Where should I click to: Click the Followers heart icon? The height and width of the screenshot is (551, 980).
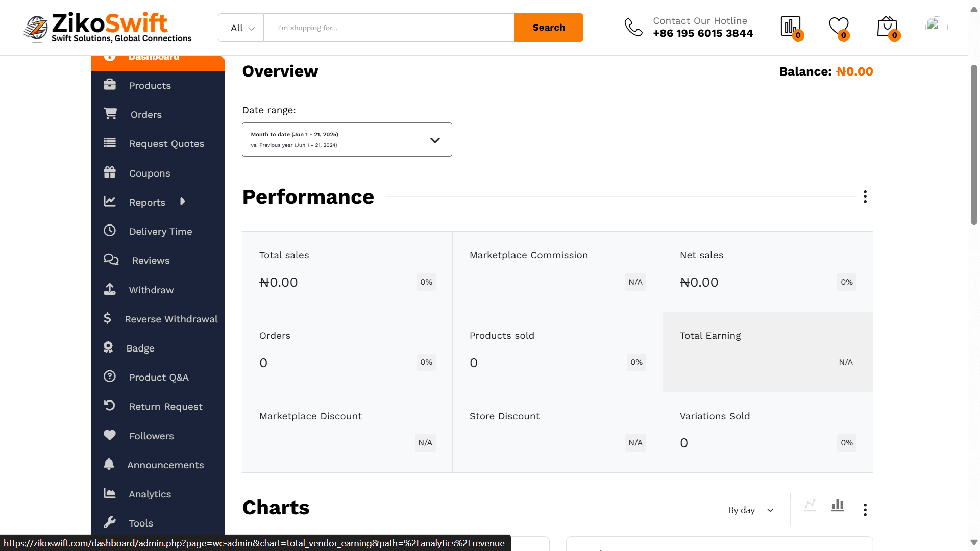point(110,435)
